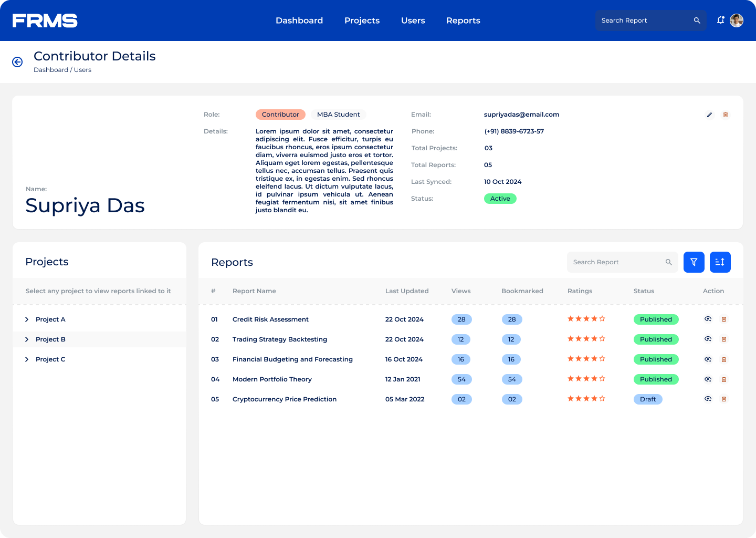The width and height of the screenshot is (756, 538).
Task: Click the blue sort button in Reports
Action: pos(720,262)
